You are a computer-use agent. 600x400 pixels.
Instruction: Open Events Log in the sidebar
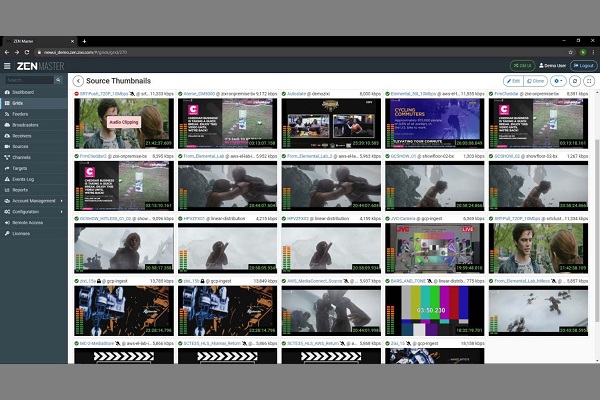click(x=23, y=179)
